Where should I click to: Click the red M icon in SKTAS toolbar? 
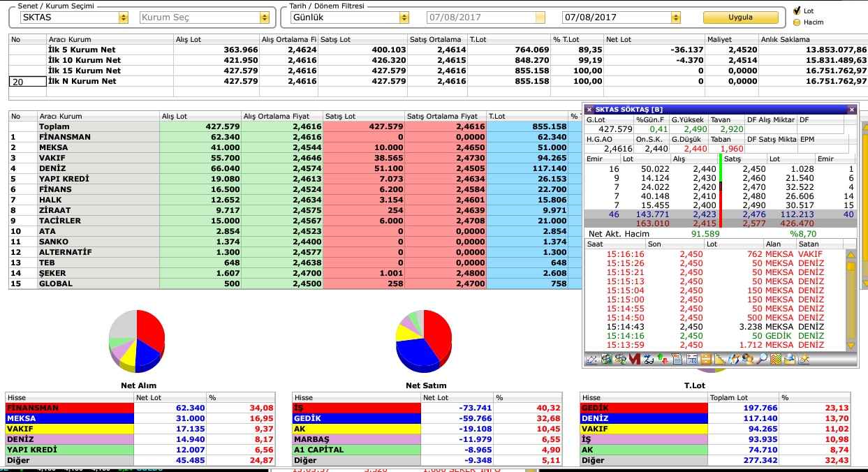coord(635,360)
